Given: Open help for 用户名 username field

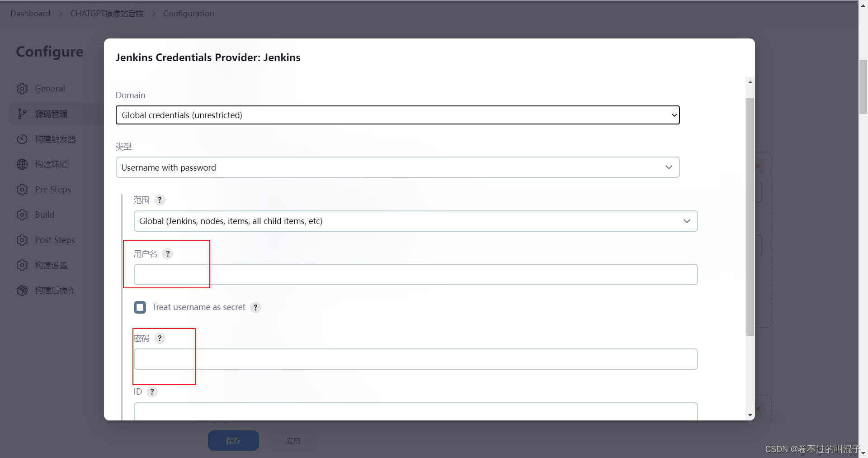Looking at the screenshot, I should coord(168,253).
